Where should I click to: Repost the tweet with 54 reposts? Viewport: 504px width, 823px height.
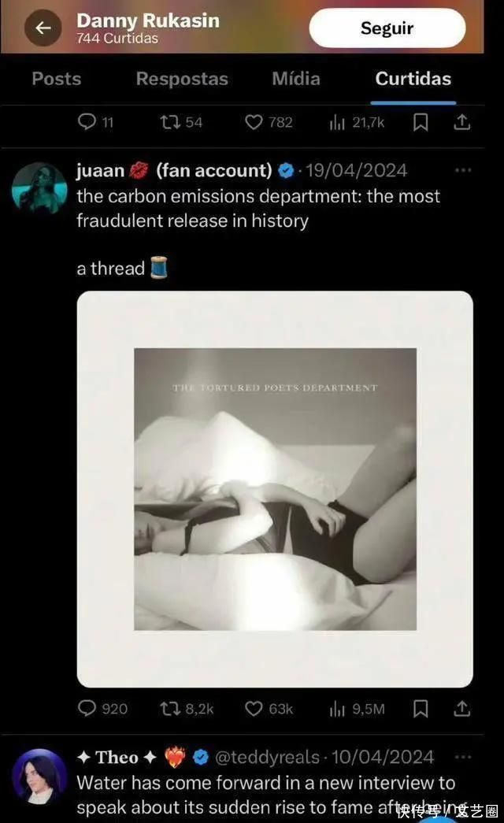(x=181, y=122)
